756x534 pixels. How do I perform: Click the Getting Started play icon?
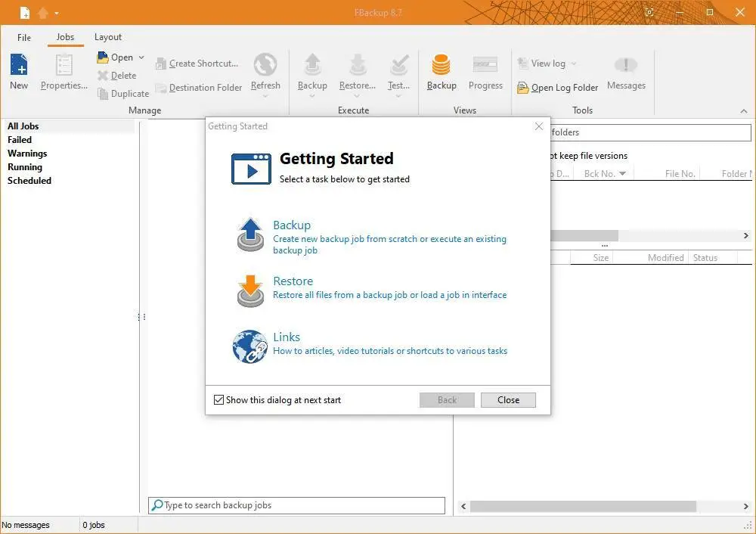tap(251, 169)
